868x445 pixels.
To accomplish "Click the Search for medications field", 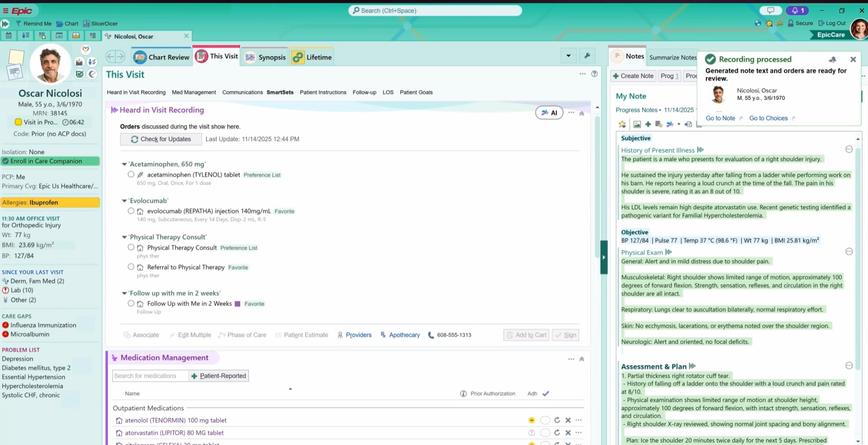I will tap(150, 376).
